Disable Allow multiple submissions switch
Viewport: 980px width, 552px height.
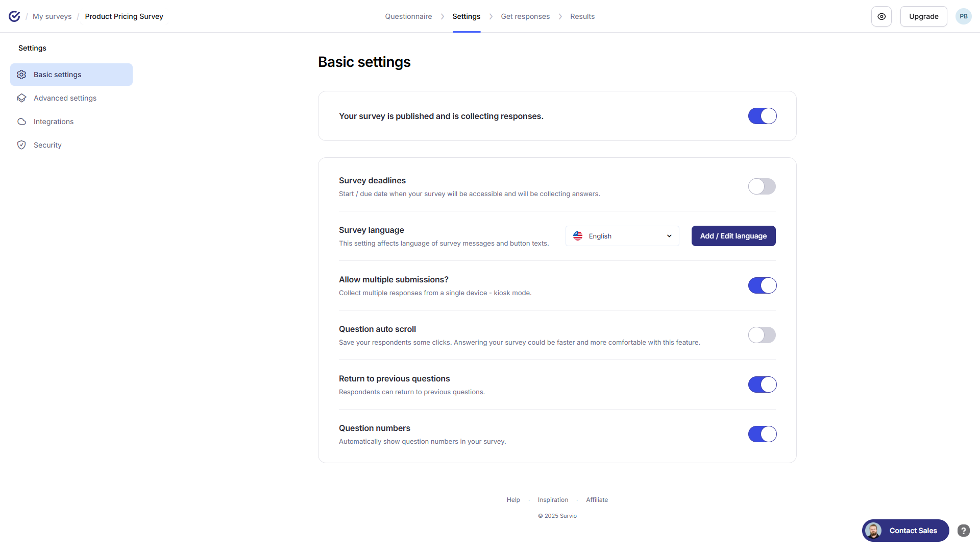[762, 285]
